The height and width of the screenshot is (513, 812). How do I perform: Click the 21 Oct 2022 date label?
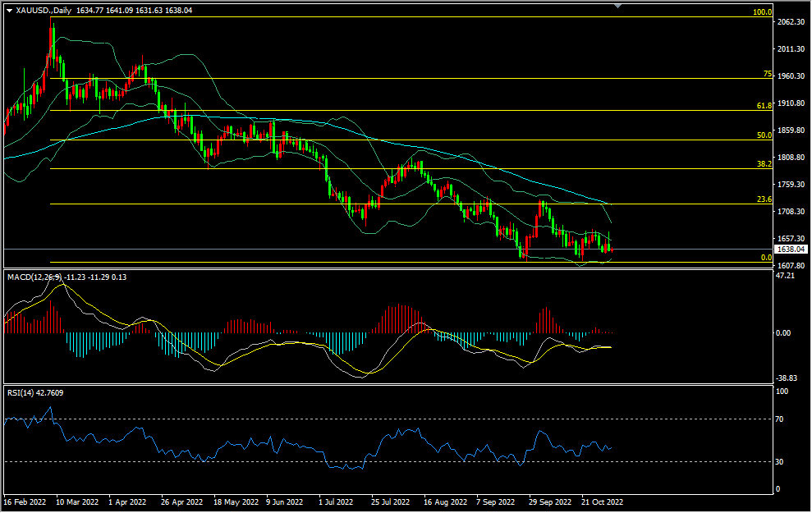[x=603, y=501]
